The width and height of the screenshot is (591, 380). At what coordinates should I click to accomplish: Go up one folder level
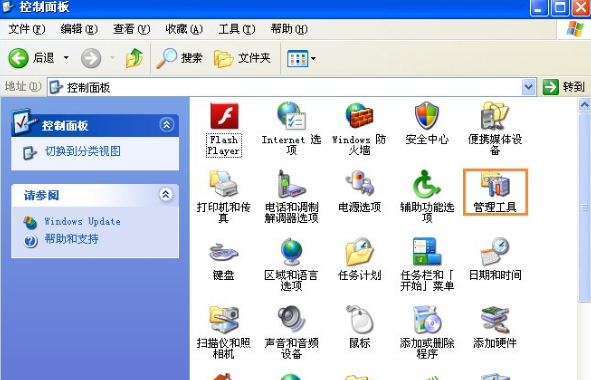135,58
